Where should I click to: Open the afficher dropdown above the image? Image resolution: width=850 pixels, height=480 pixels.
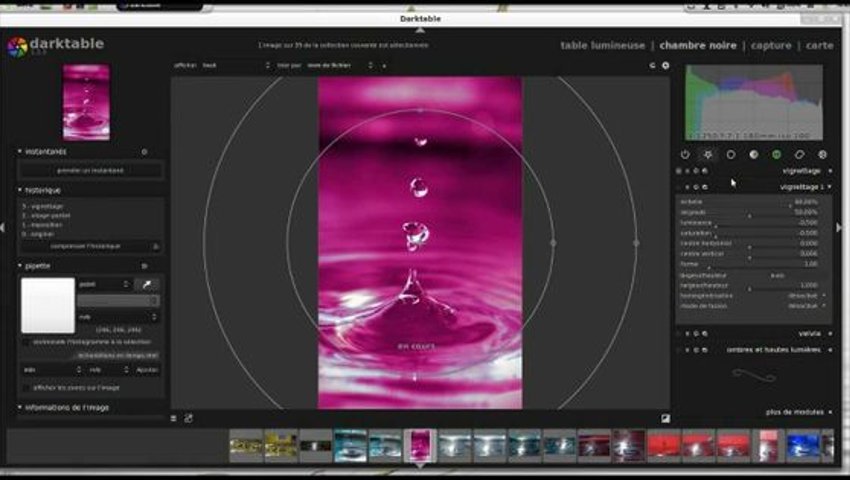click(x=235, y=66)
